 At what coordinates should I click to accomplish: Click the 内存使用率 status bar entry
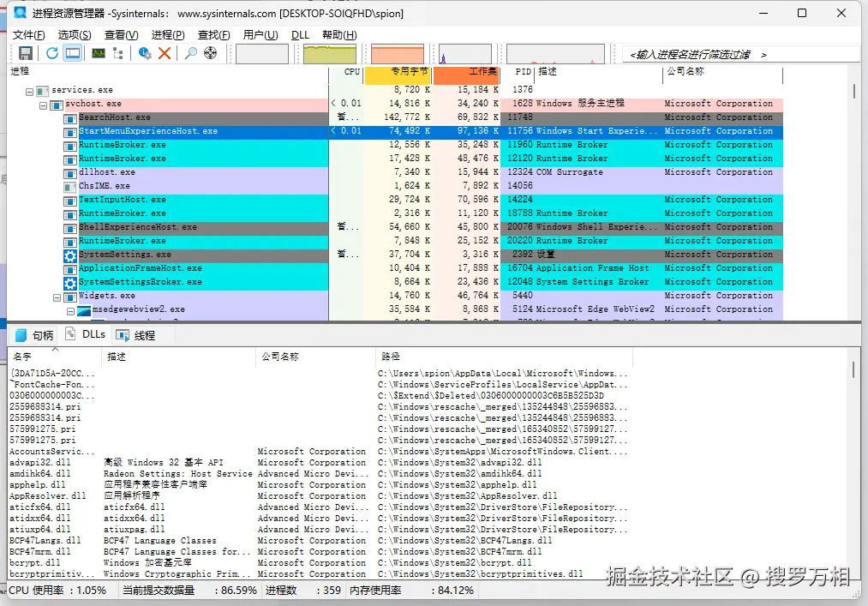(412, 591)
